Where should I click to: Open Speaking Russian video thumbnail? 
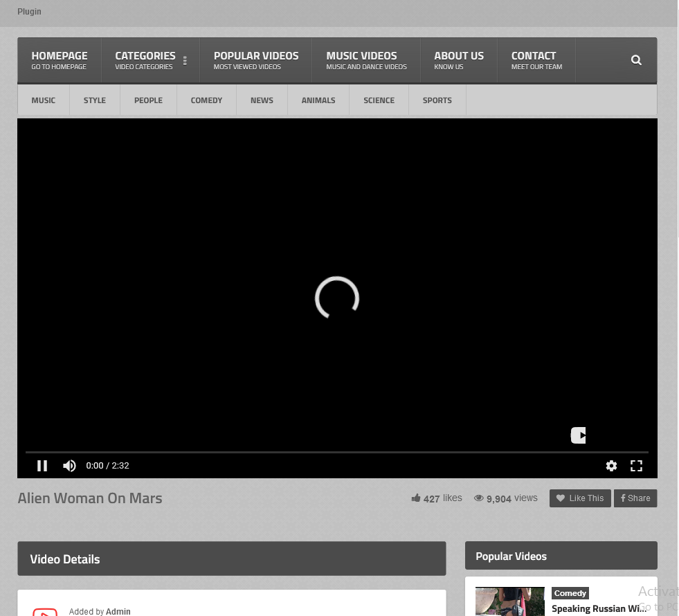[509, 601]
